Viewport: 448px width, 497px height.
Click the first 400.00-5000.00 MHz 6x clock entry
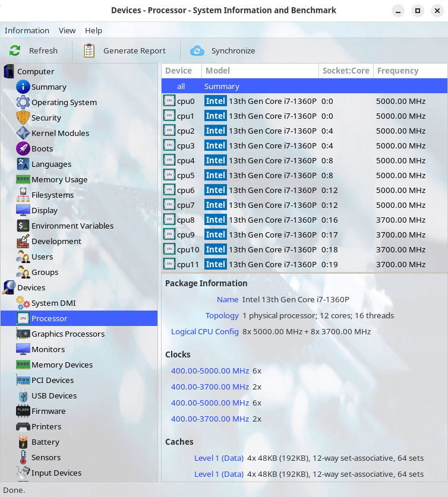pos(216,371)
